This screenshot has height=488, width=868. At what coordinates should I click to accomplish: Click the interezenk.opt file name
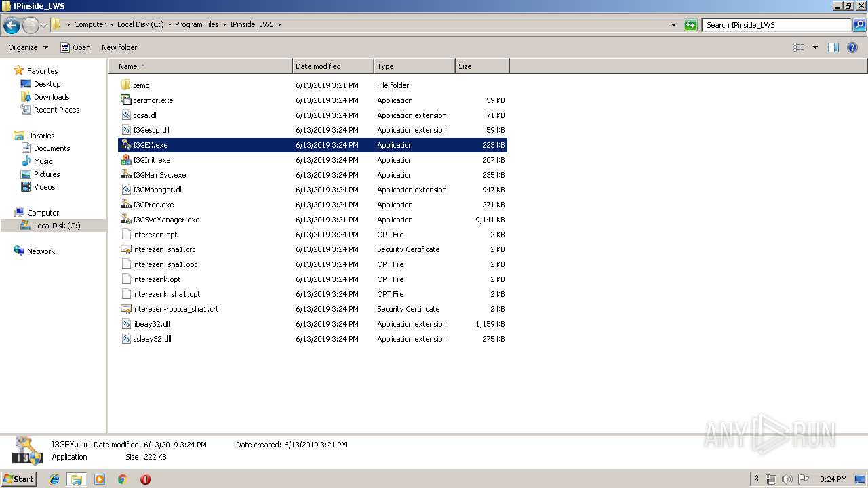pyautogui.click(x=157, y=279)
